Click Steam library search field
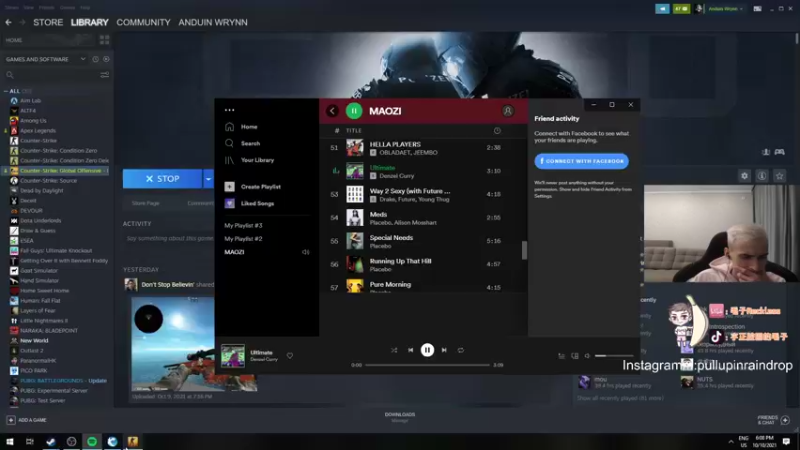This screenshot has height=450, width=800. click(x=51, y=75)
